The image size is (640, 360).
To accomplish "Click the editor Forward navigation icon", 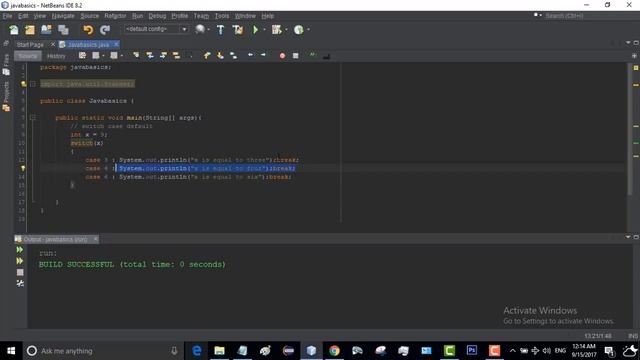I will point(114,55).
